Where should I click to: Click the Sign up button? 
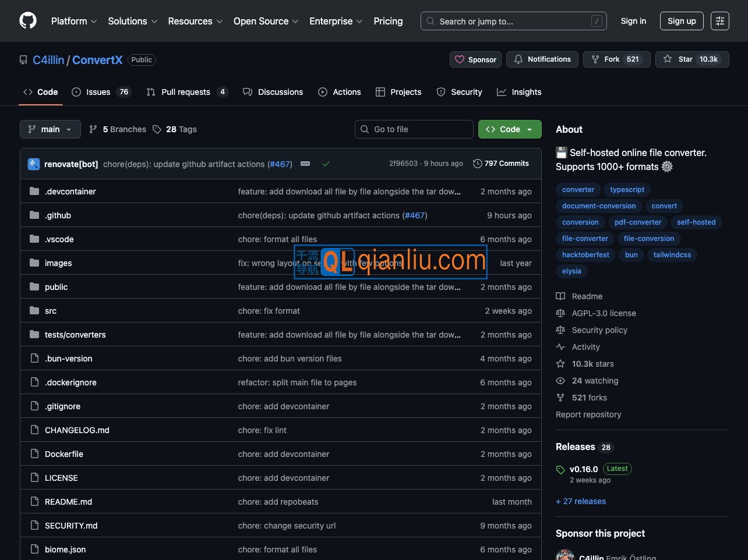point(682,21)
